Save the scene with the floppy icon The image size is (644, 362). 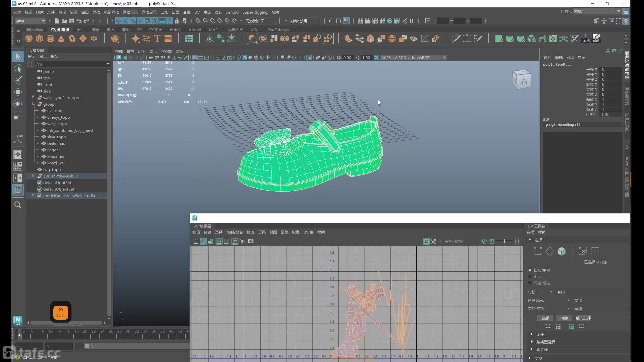point(72,21)
